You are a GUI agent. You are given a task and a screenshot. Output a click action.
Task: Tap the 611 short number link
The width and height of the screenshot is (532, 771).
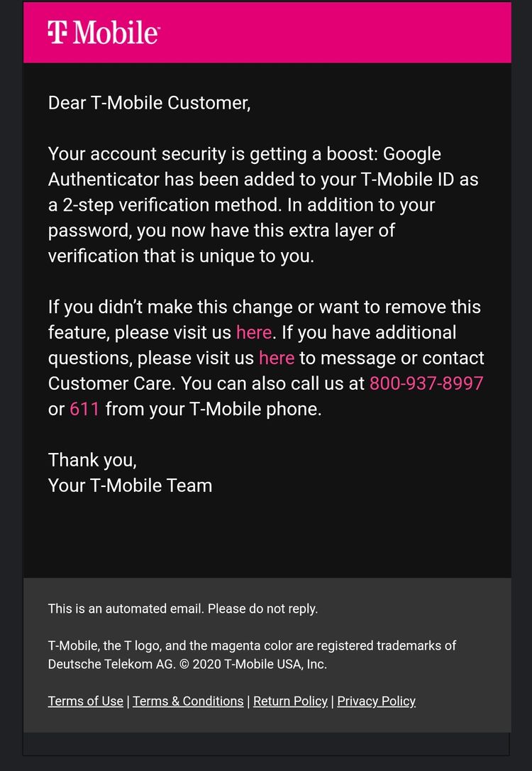84,409
